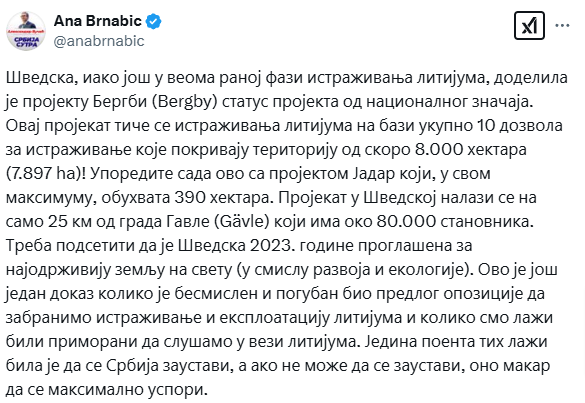
Task: Click the word Gävle in parentheses
Action: 242,222
